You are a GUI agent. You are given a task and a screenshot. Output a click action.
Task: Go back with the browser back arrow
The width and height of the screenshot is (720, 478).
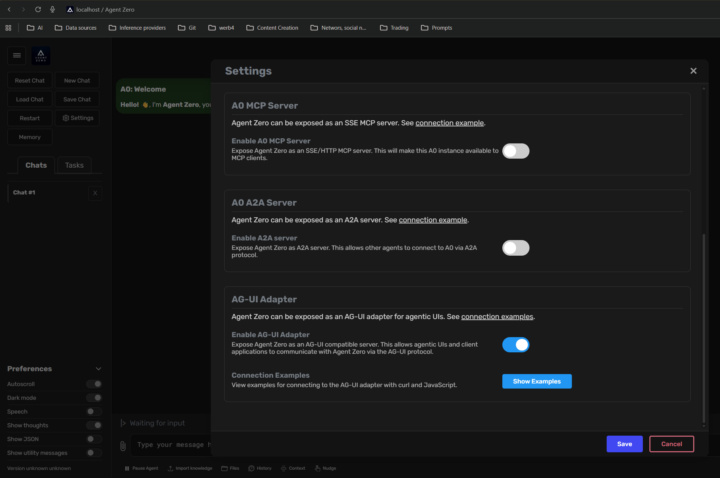pos(9,9)
